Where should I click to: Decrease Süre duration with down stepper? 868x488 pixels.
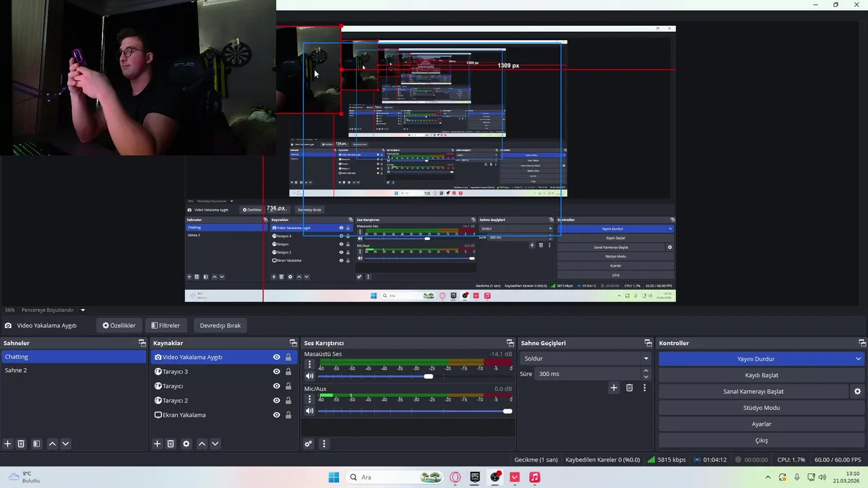(x=646, y=377)
